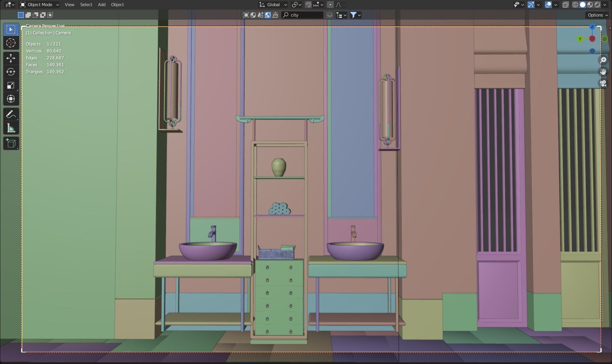This screenshot has width=612, height=364.
Task: Expand the overlays options dropdown arrow
Action: tap(556, 5)
